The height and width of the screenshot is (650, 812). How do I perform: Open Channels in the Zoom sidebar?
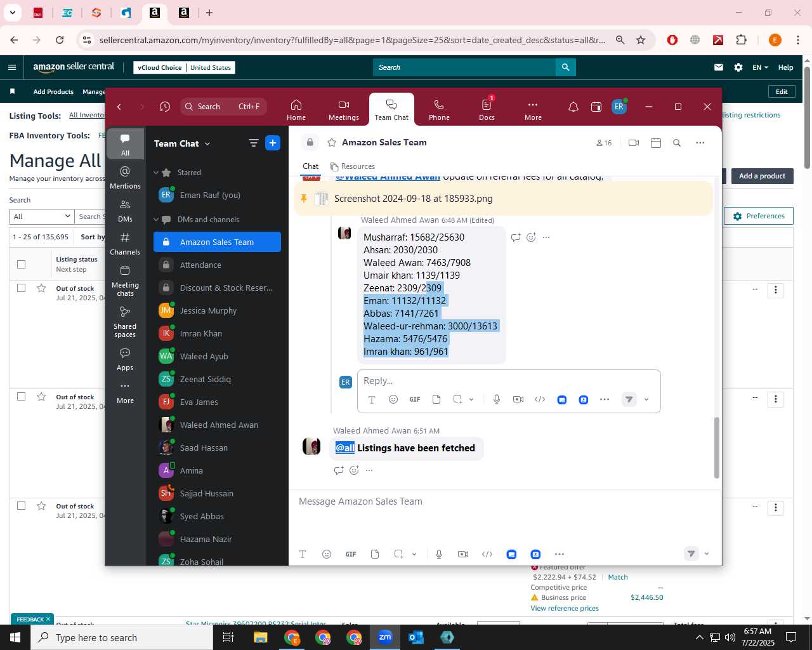(x=125, y=244)
